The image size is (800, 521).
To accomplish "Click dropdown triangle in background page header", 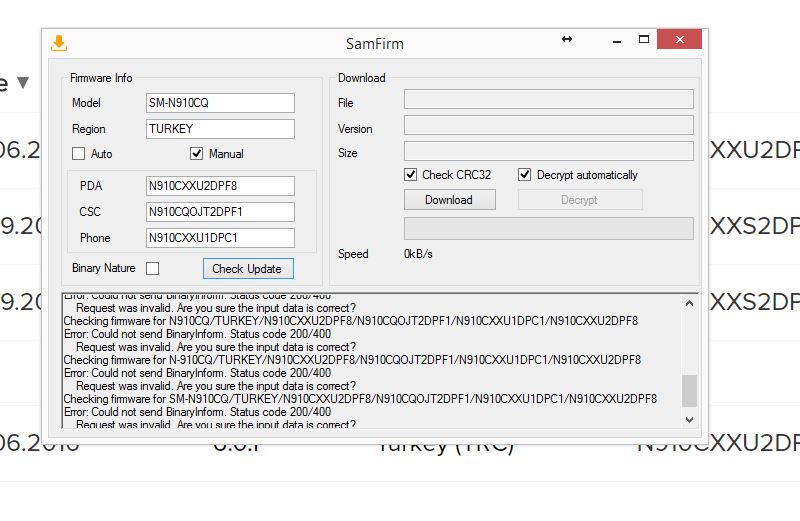I will click(23, 82).
